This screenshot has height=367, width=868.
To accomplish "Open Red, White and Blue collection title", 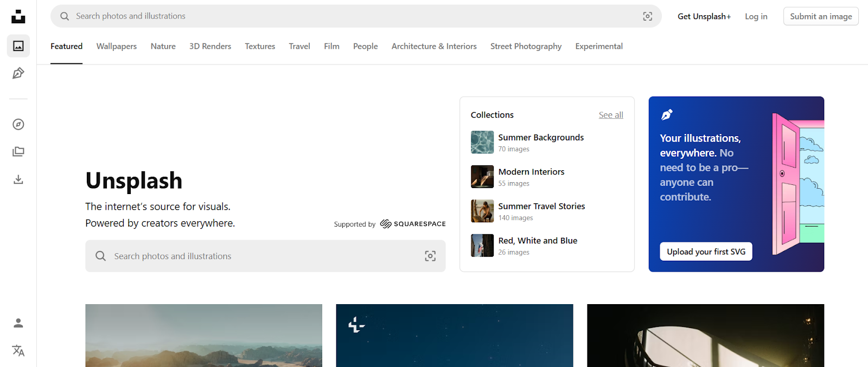I will tap(538, 241).
